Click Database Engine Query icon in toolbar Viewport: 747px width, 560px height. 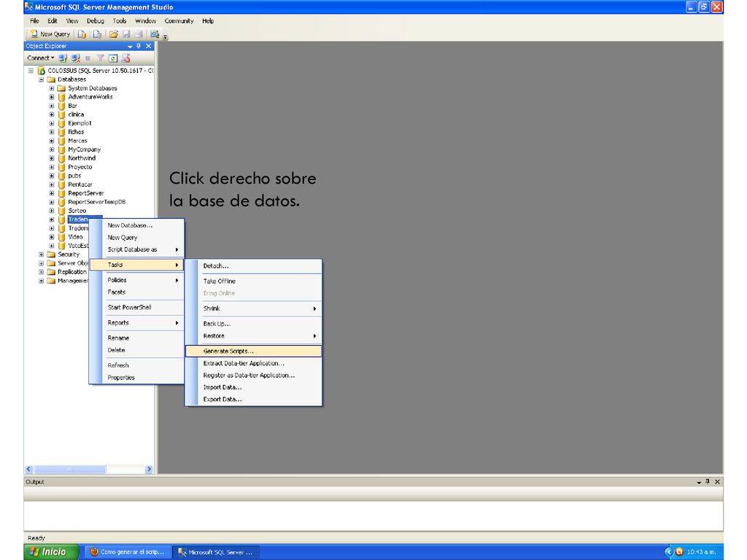[82, 34]
